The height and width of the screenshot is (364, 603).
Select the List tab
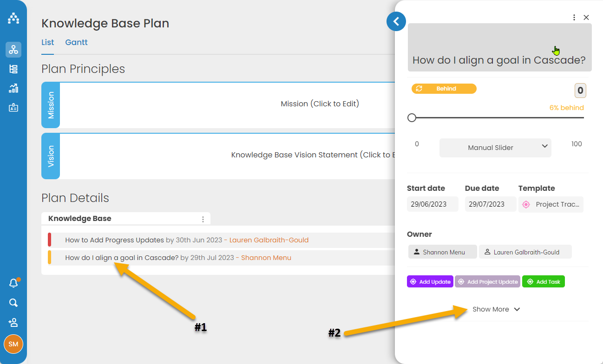click(x=48, y=42)
